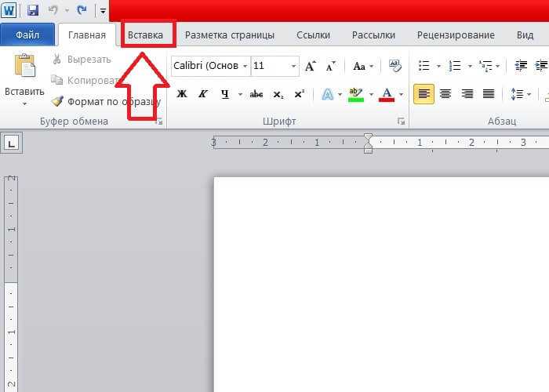Image resolution: width=549 pixels, height=392 pixels.
Task: Open multilevel list dropdown arrow
Action: point(497,66)
